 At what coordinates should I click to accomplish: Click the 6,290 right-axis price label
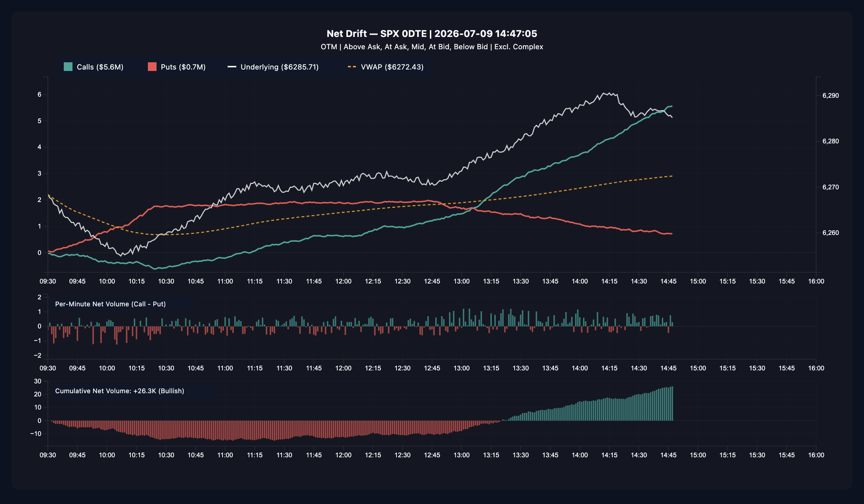click(x=831, y=96)
